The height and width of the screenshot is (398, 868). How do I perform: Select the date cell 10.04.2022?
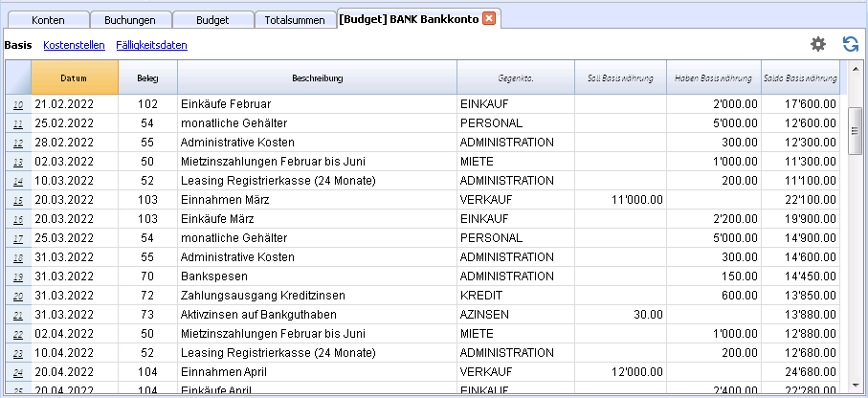click(75, 353)
